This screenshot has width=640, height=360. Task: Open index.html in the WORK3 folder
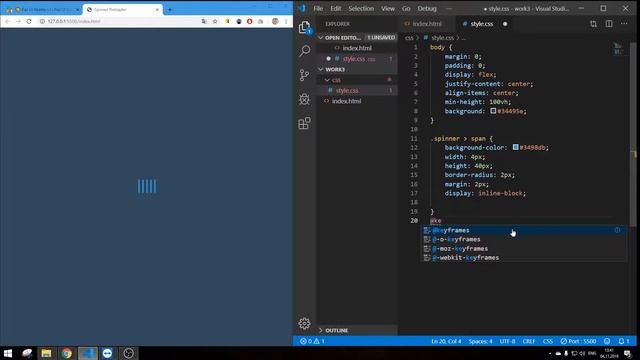[x=357, y=101]
